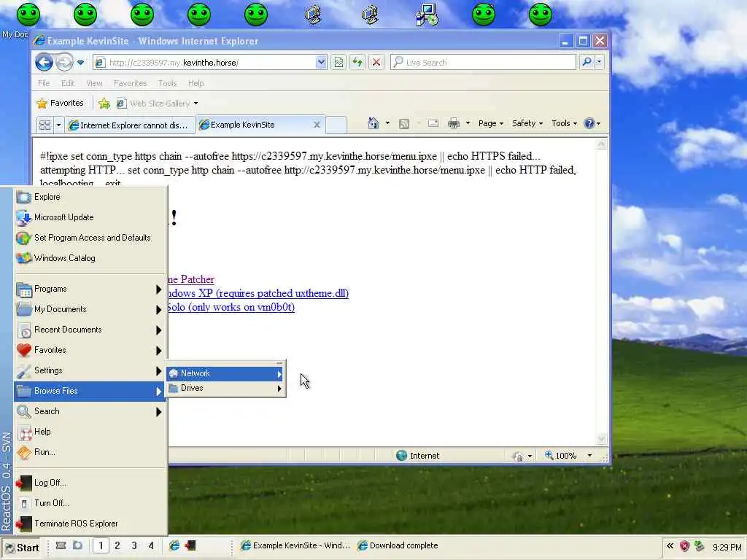This screenshot has height=560, width=747.
Task: Switch to 'Internet Explorer cannot dis...' tab
Action: pos(130,125)
